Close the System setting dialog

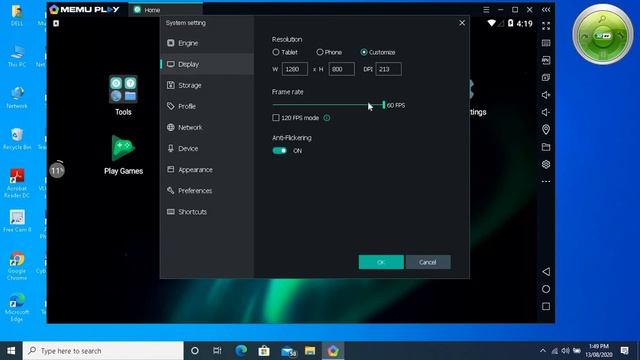[x=462, y=23]
